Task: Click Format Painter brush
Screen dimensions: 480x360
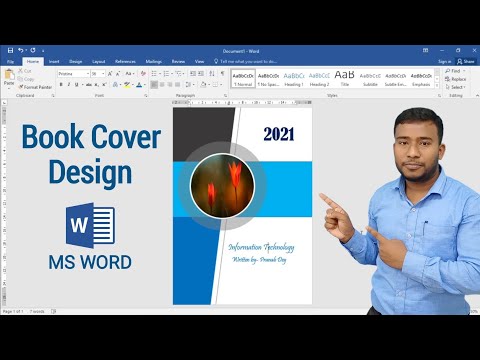Action: tap(35, 87)
